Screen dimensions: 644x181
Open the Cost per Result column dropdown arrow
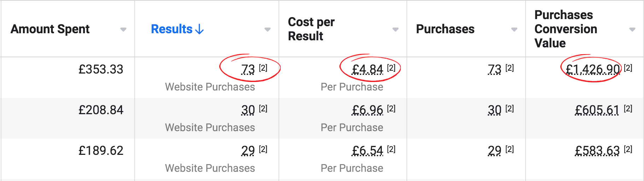[x=396, y=30]
